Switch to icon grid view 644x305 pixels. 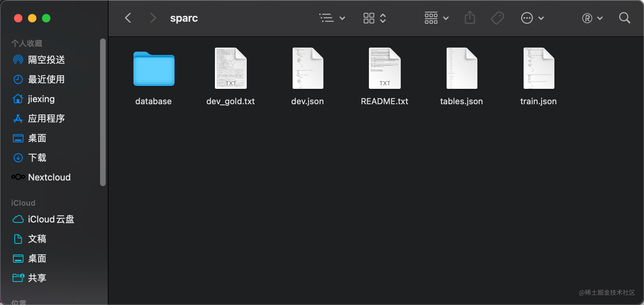[369, 18]
